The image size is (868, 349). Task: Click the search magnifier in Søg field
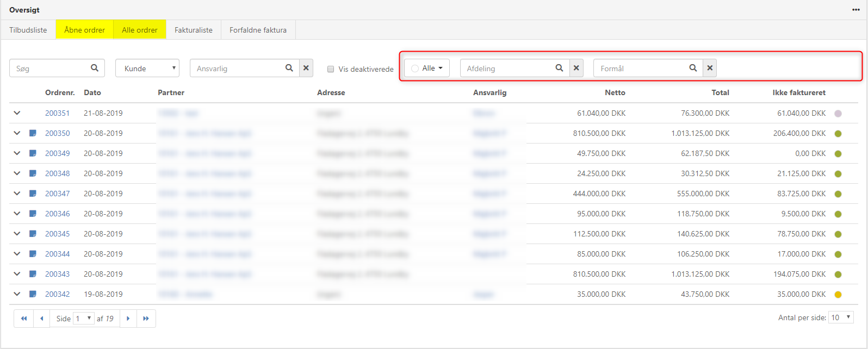[95, 68]
